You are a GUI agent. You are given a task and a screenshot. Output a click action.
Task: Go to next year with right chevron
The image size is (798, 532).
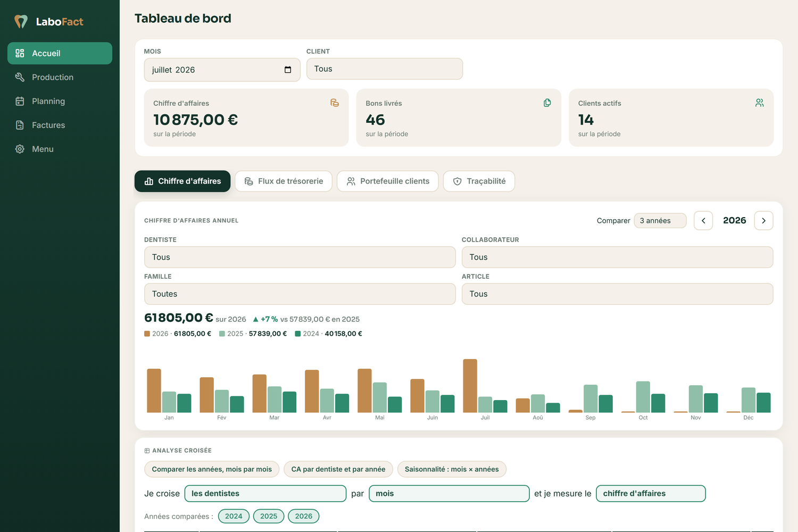coord(764,221)
